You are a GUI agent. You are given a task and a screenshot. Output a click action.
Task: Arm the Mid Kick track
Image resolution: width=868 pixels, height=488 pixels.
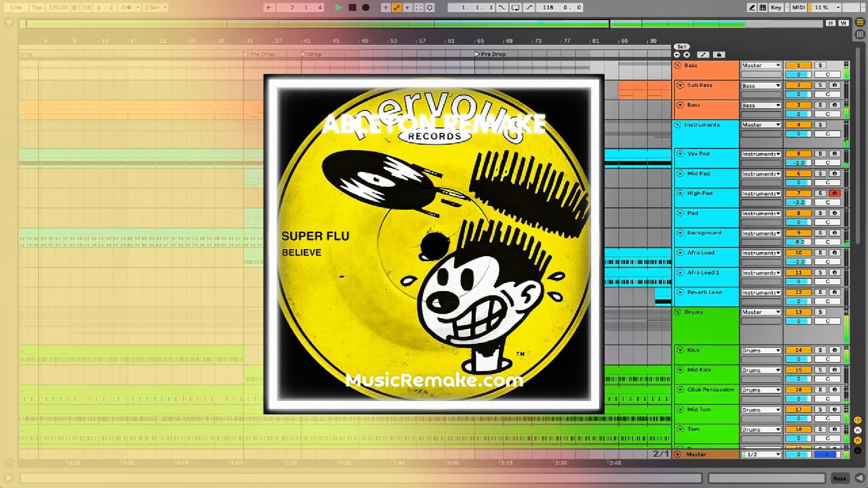pos(835,370)
